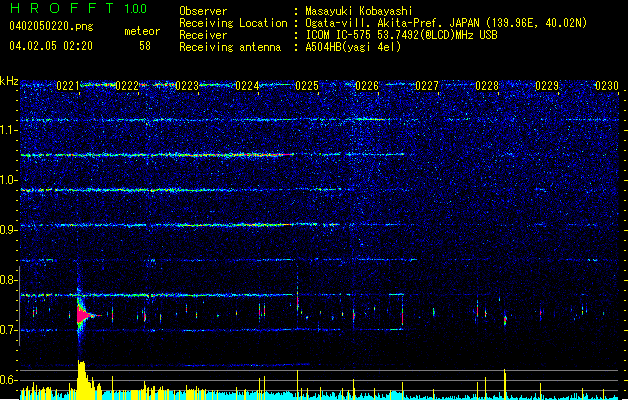
Task: Click the date stamp 04.02.05 02:20
Action: tap(51, 46)
